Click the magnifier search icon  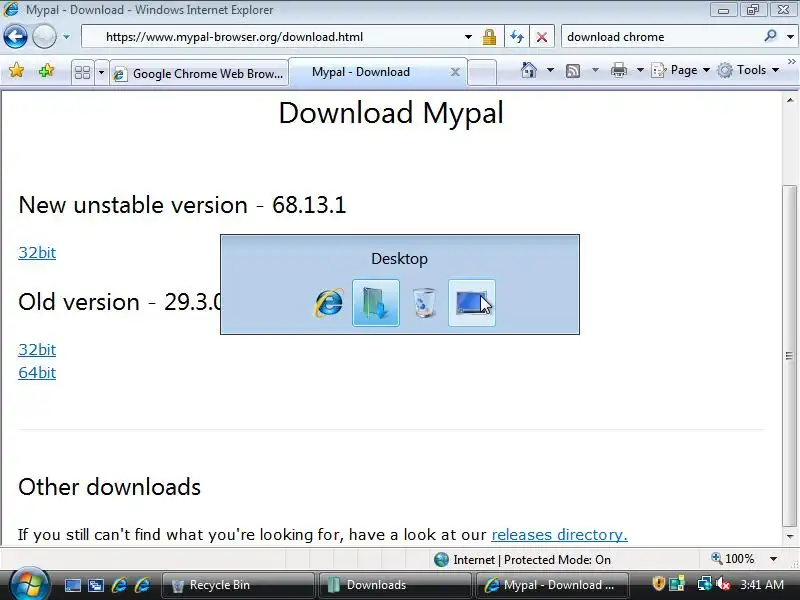[770, 36]
